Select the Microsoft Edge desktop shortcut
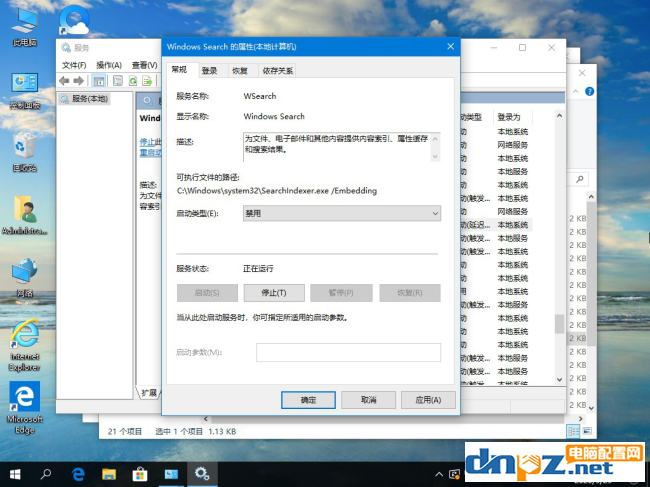 pyautogui.click(x=25, y=408)
